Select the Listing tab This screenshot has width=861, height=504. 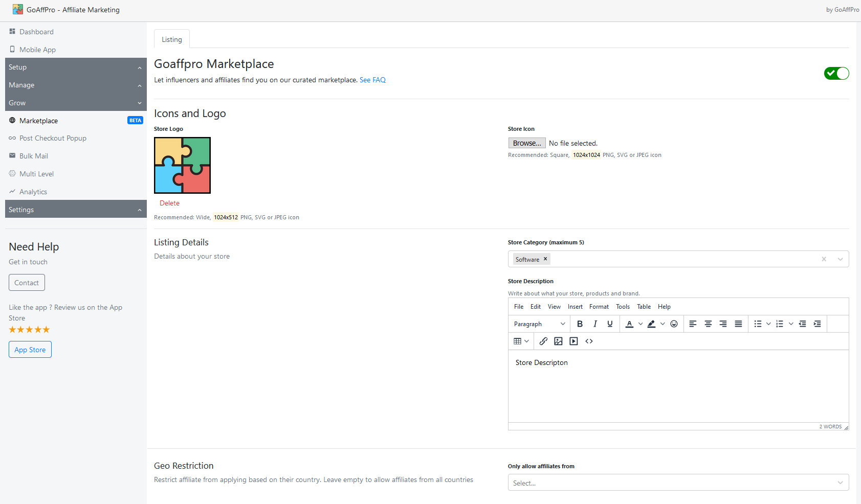(172, 39)
